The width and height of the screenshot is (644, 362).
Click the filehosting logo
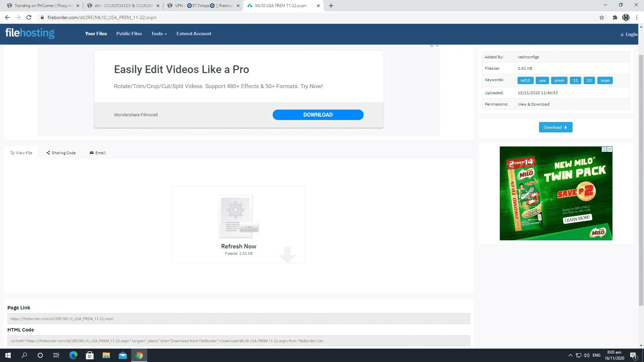[30, 33]
